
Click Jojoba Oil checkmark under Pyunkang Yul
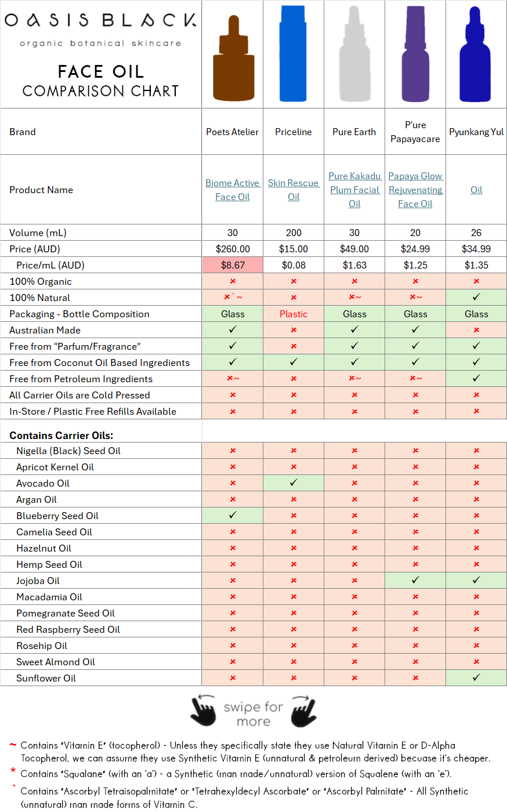click(x=476, y=580)
